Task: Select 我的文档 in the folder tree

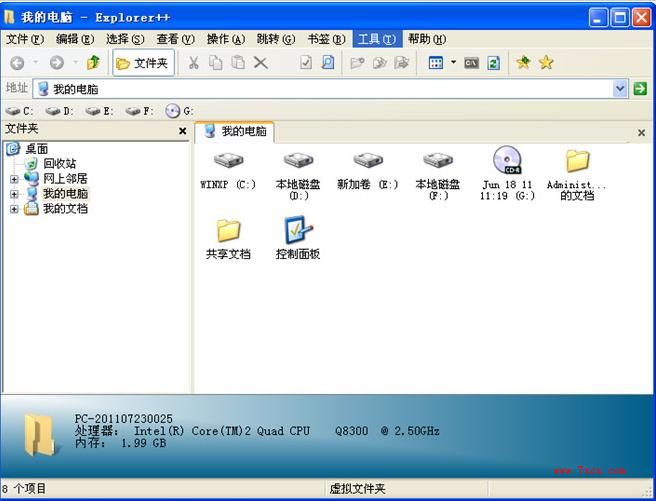Action: [65, 208]
